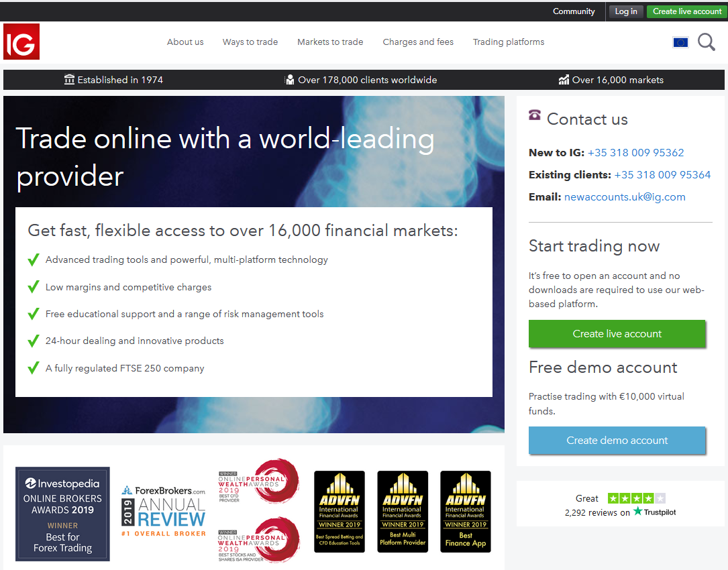Open the Community link in top bar
The width and height of the screenshot is (728, 570).
[574, 11]
